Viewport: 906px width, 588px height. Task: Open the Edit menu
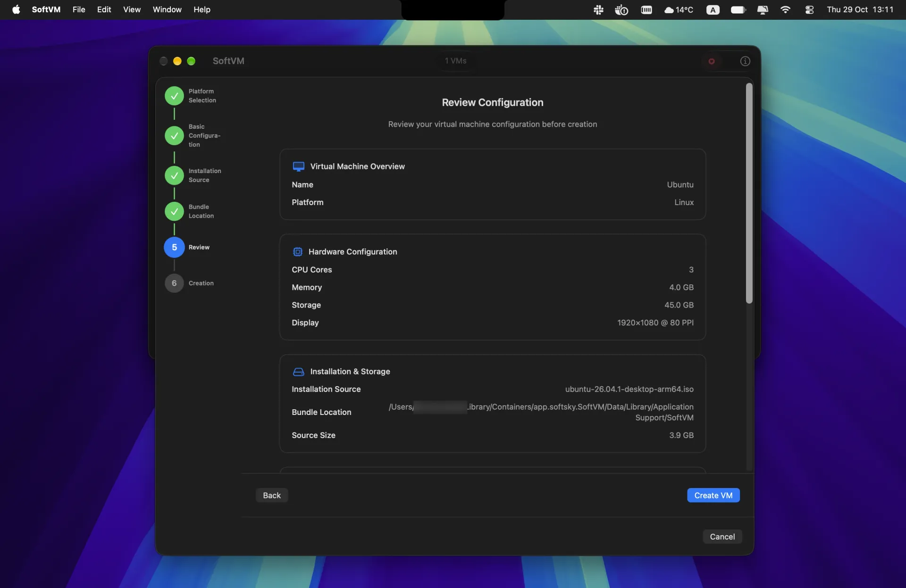tap(104, 9)
